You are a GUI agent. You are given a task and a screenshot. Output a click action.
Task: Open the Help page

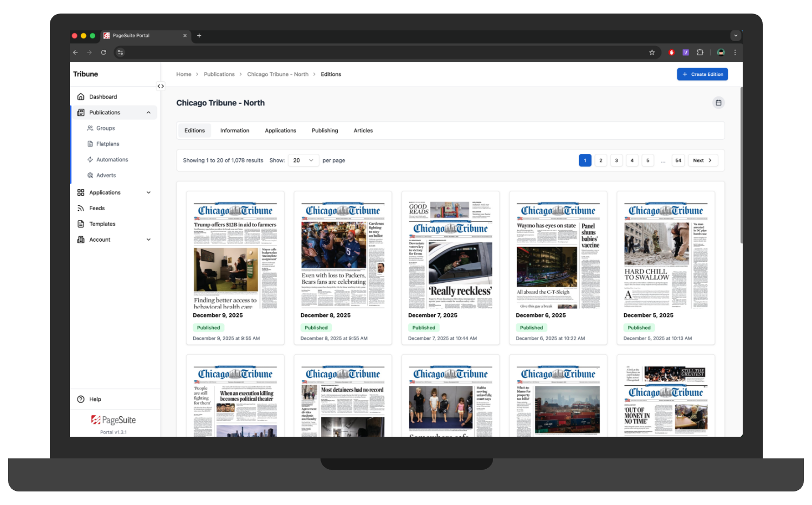tap(95, 399)
